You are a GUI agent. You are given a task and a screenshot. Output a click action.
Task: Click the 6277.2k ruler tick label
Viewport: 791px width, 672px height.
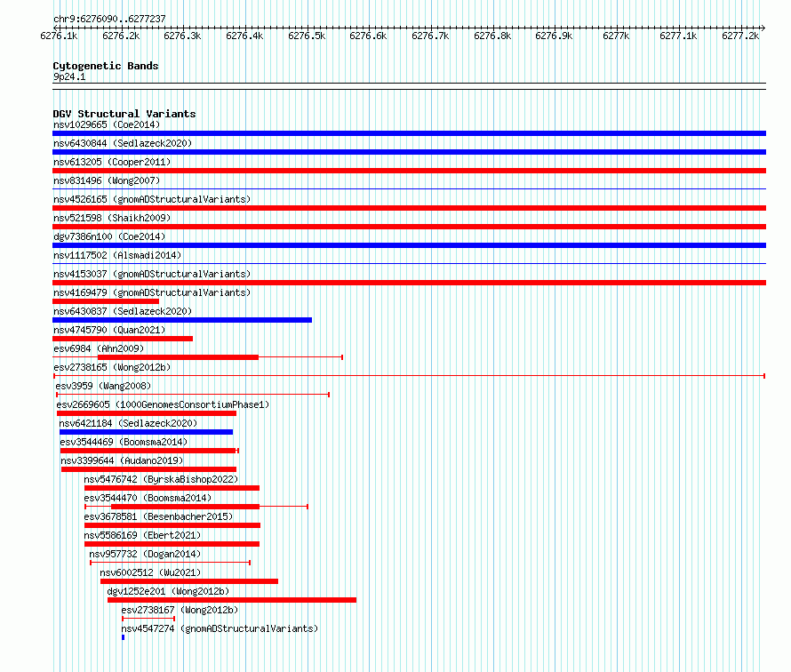tap(740, 36)
